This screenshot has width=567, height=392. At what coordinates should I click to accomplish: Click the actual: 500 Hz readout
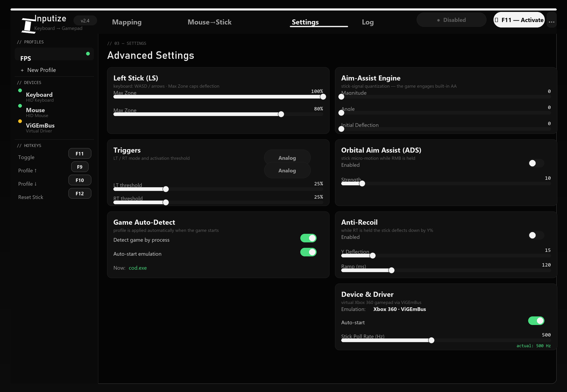[x=533, y=346]
